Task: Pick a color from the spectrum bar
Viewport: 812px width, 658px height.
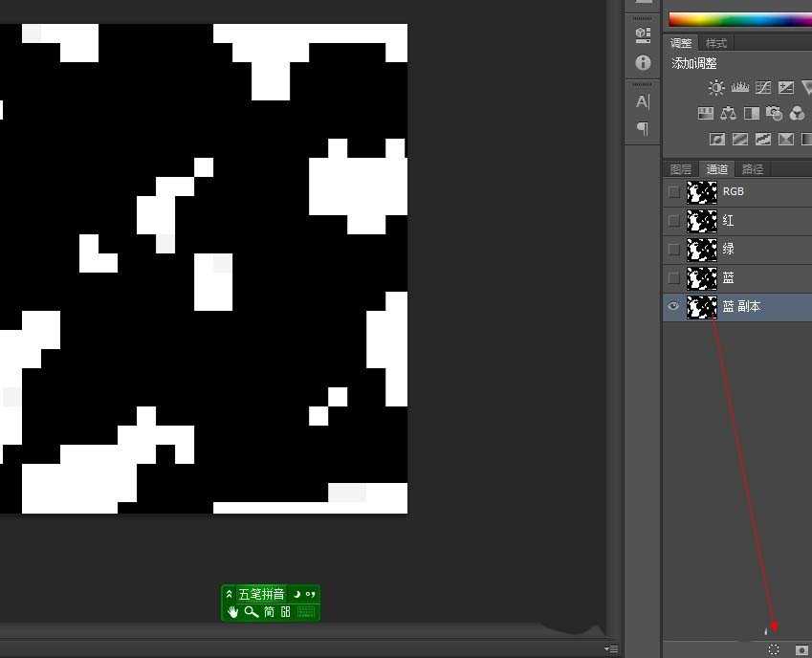Action: pyautogui.click(x=736, y=19)
